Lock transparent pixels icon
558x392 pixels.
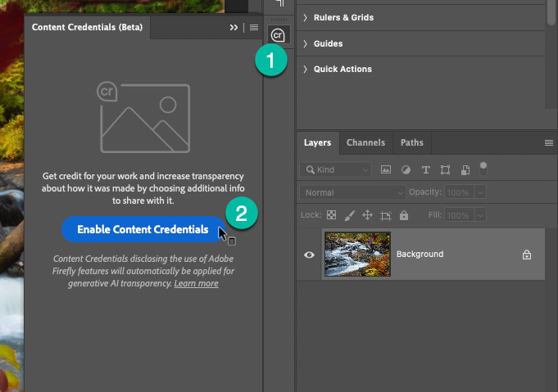pos(331,215)
